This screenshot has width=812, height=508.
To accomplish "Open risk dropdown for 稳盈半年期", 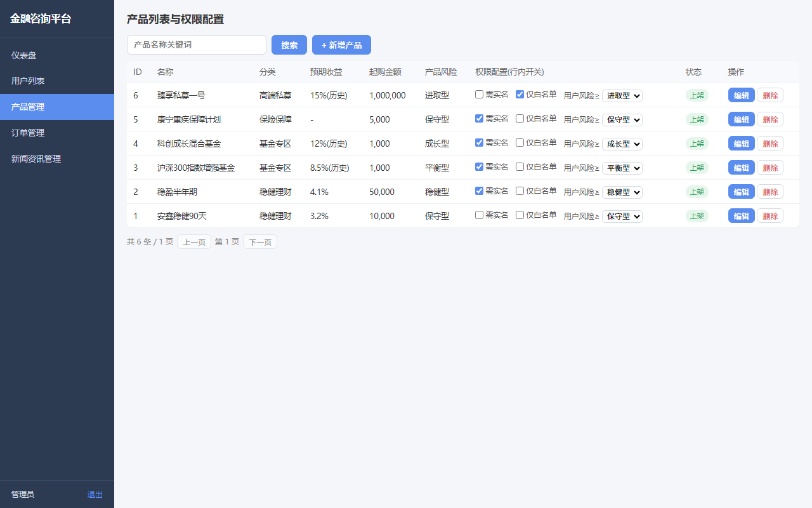I will click(622, 192).
